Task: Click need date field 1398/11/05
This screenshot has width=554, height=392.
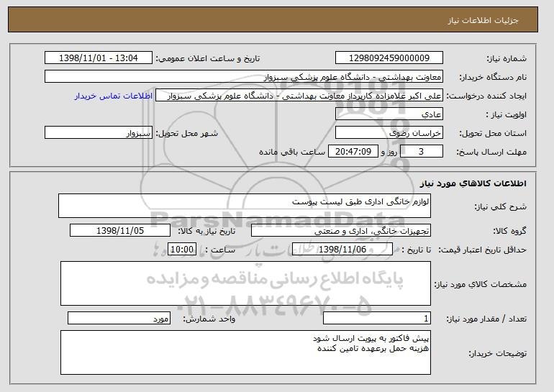Action: click(120, 231)
